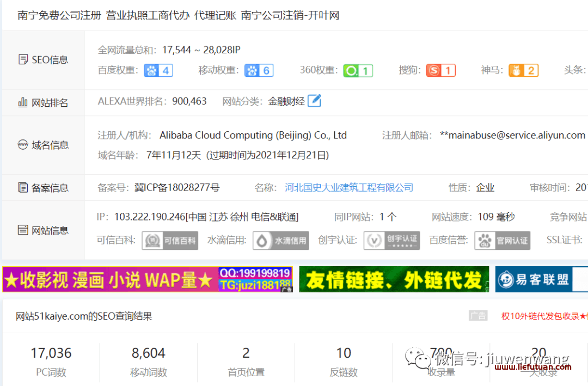Click the Baidu weight "4" badge
The image size is (588, 386).
158,71
